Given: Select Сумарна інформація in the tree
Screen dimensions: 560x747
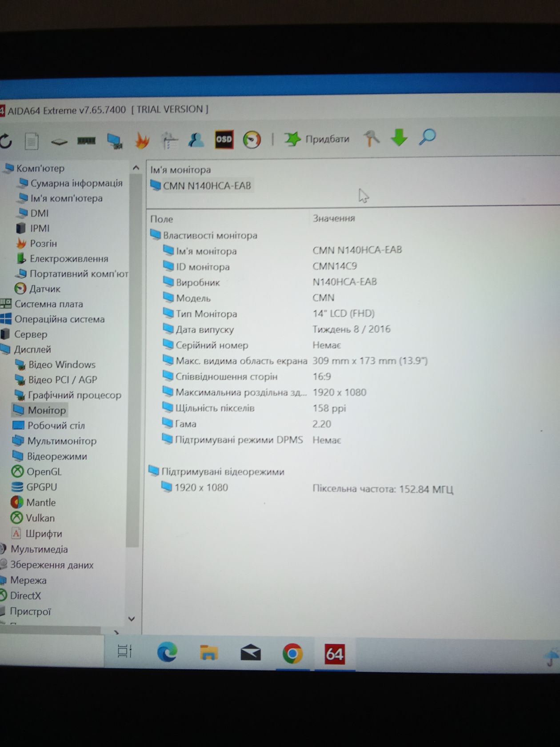Looking at the screenshot, I should pyautogui.click(x=76, y=183).
